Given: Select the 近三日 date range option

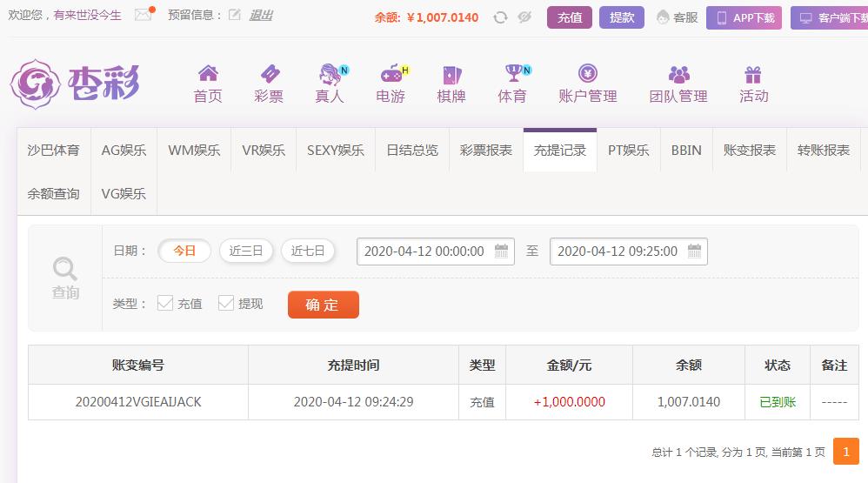Looking at the screenshot, I should click(246, 251).
